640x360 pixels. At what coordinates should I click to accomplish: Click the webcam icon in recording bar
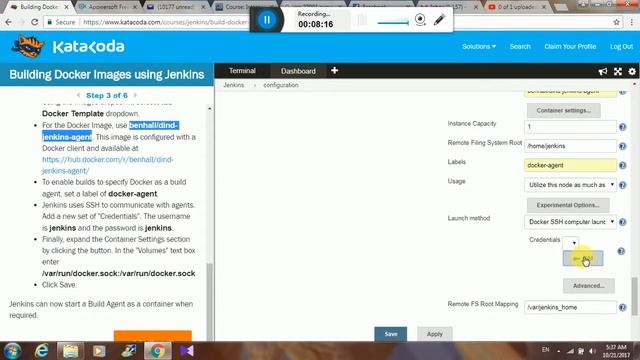pos(420,19)
